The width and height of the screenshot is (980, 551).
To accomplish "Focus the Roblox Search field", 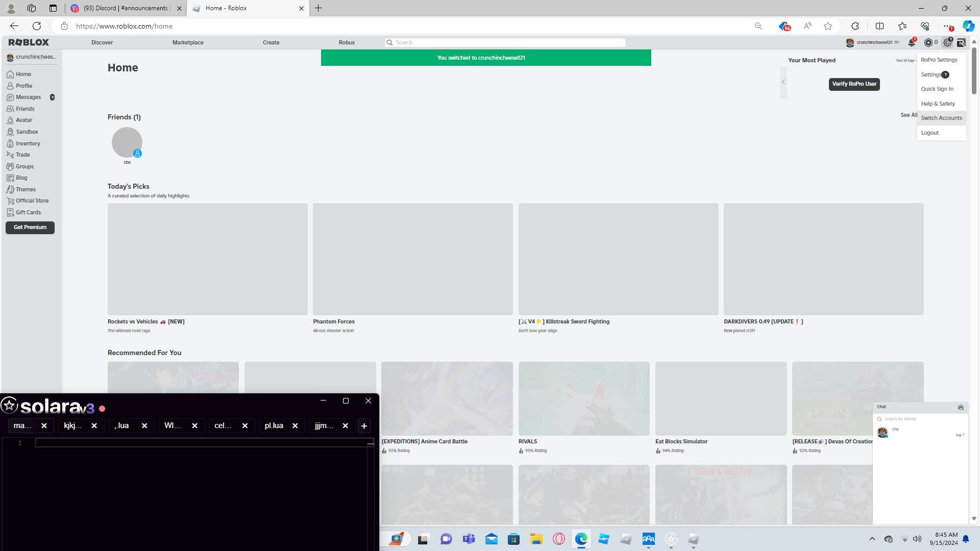I will tap(505, 42).
